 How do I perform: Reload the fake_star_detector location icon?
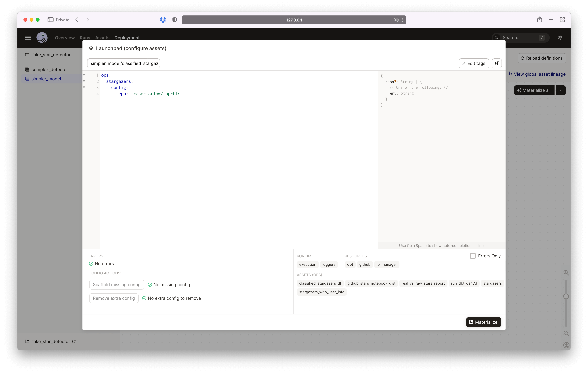[74, 341]
